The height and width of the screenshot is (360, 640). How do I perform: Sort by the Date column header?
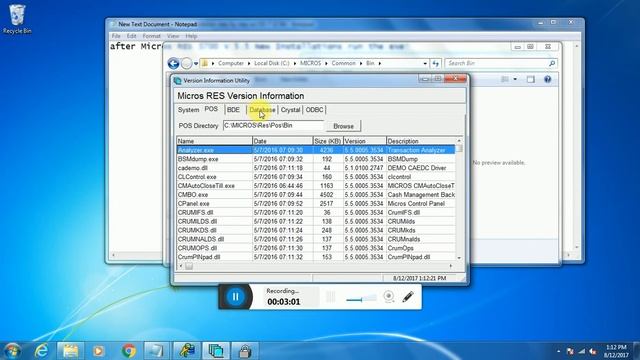282,141
